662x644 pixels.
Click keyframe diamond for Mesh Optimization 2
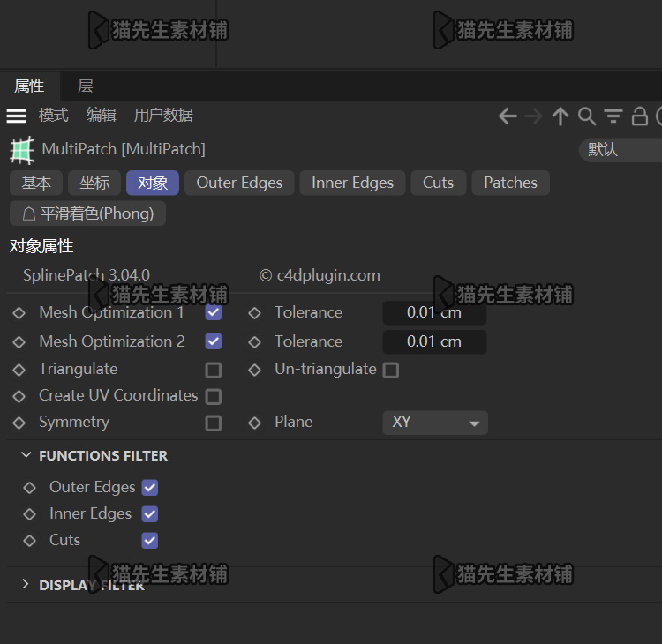pos(19,341)
